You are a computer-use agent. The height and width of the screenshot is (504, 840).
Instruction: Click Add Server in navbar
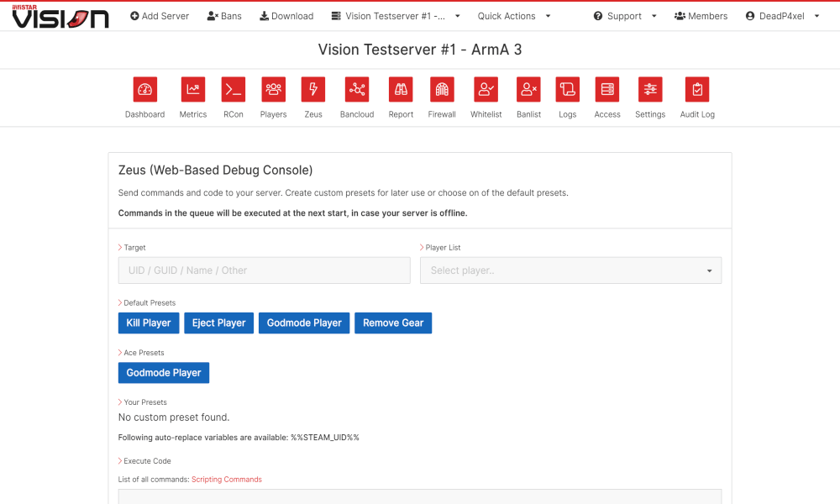[x=160, y=16]
